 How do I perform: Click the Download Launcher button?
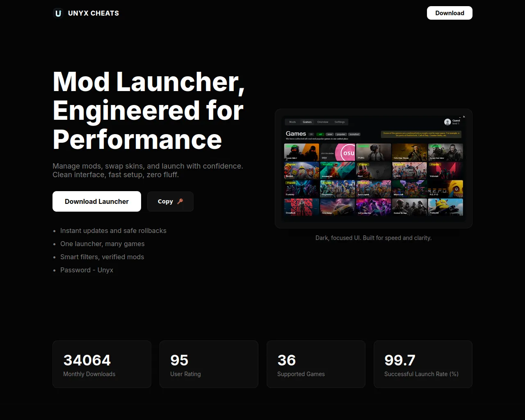pos(97,201)
